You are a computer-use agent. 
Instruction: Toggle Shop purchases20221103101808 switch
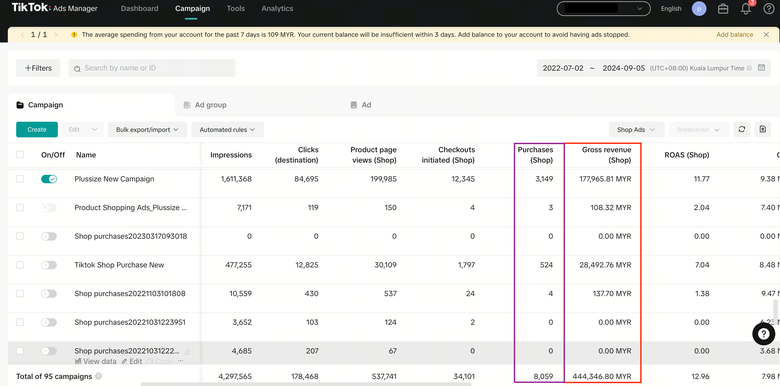pos(49,294)
